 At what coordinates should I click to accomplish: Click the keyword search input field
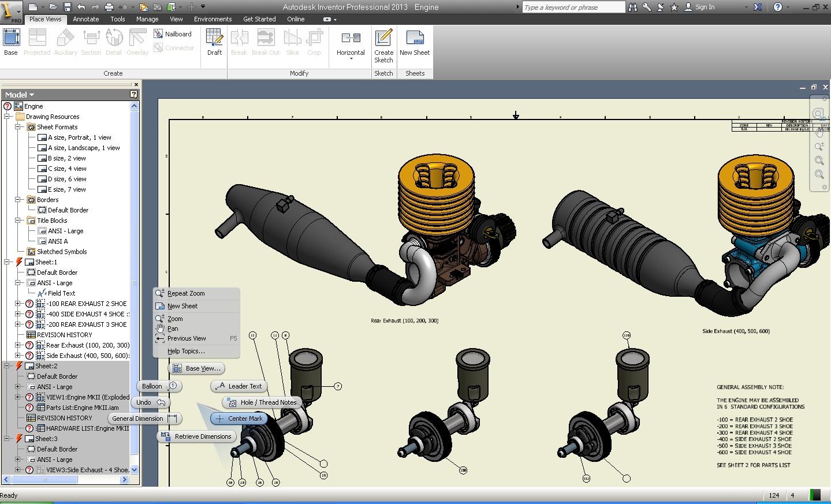click(573, 8)
